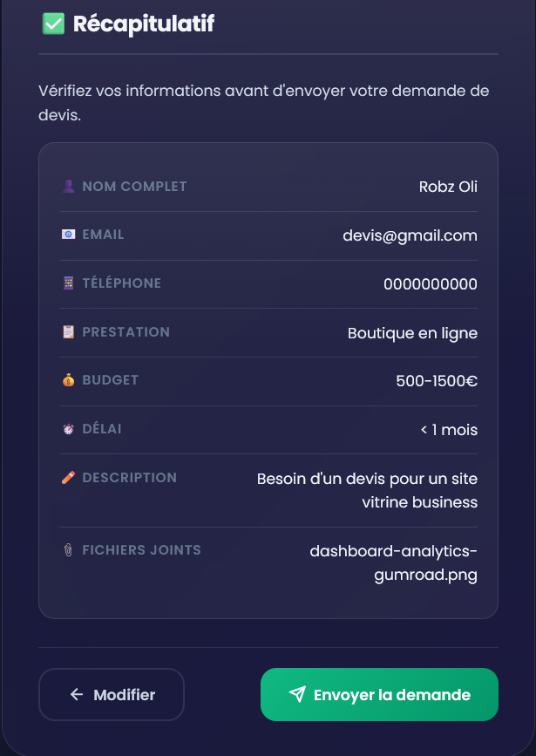The width and height of the screenshot is (536, 756).
Task: Click the Récapitulatif heading text
Action: pyautogui.click(x=144, y=24)
